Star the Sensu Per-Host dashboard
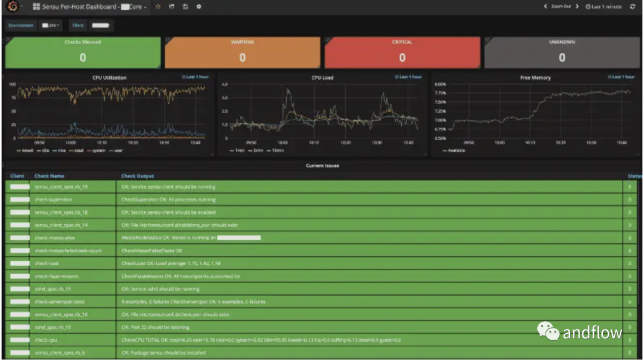 [x=158, y=7]
